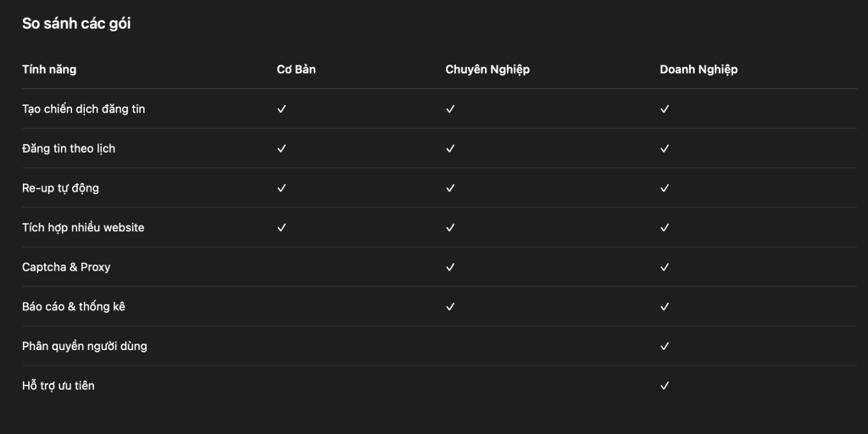Click Doanh Nghiệp checkmark for Báo cáo & thống kê

coord(665,306)
